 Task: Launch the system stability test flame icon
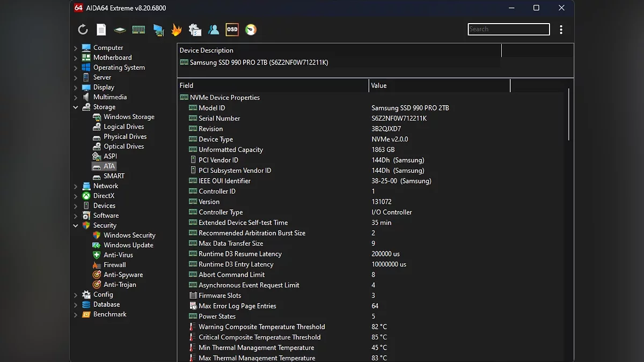pos(177,29)
